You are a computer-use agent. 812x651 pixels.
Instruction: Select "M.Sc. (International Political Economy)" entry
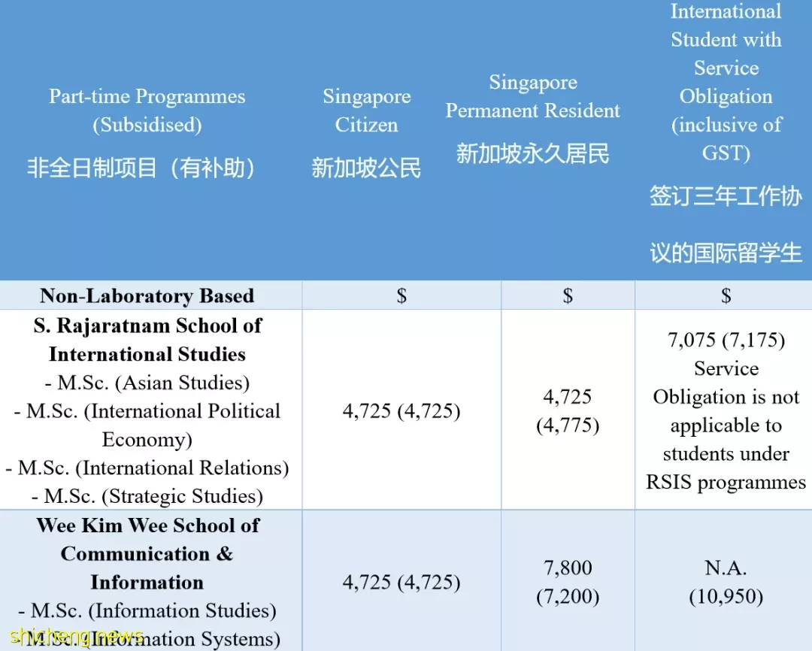[147, 425]
